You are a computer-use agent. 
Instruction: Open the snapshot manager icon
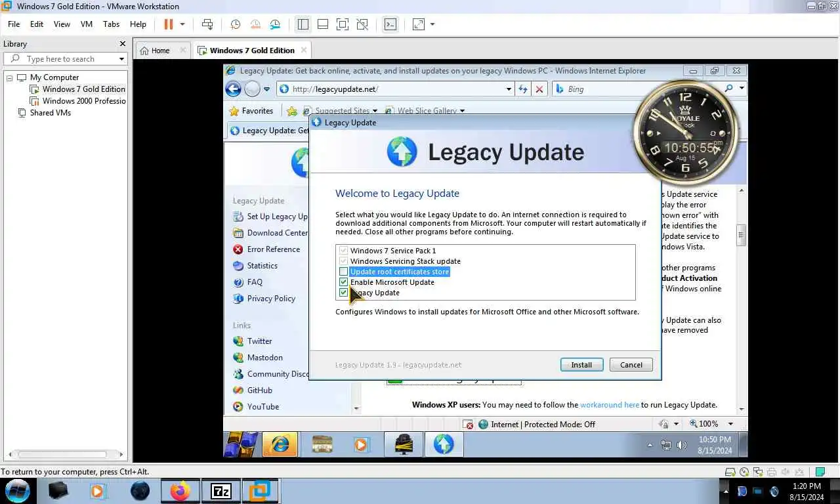click(275, 24)
